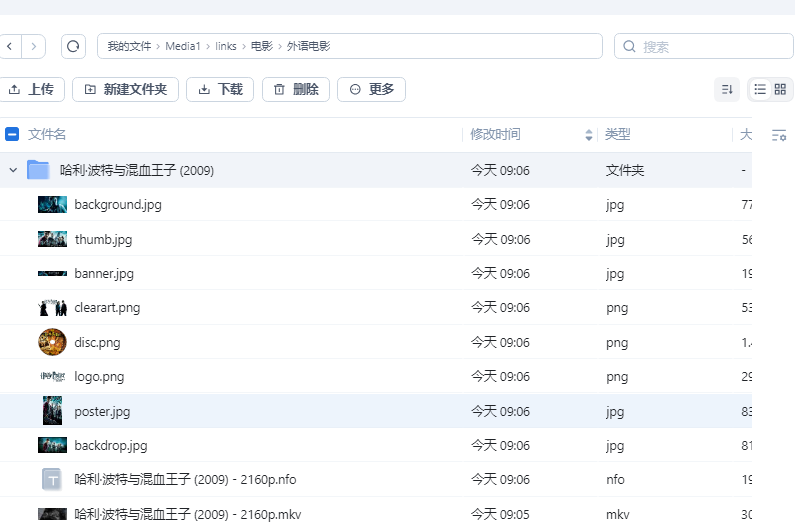795x528 pixels.
Task: Switch to grid view
Action: click(780, 89)
